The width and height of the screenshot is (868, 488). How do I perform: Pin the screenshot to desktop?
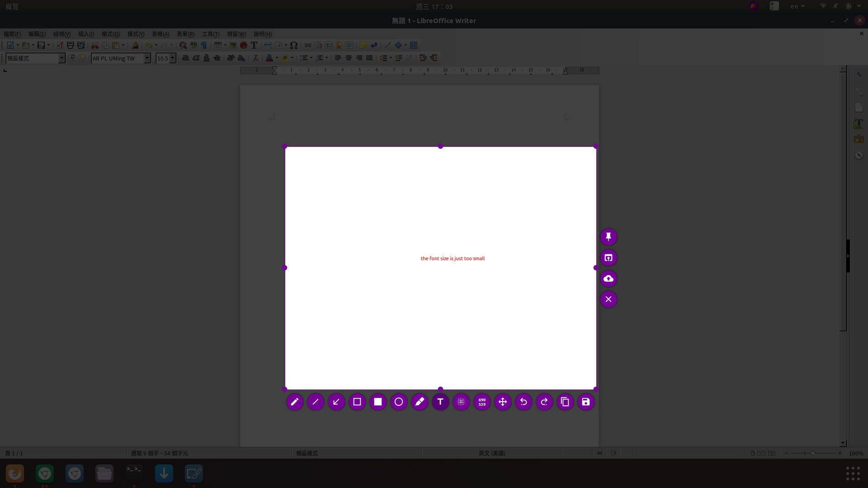609,237
